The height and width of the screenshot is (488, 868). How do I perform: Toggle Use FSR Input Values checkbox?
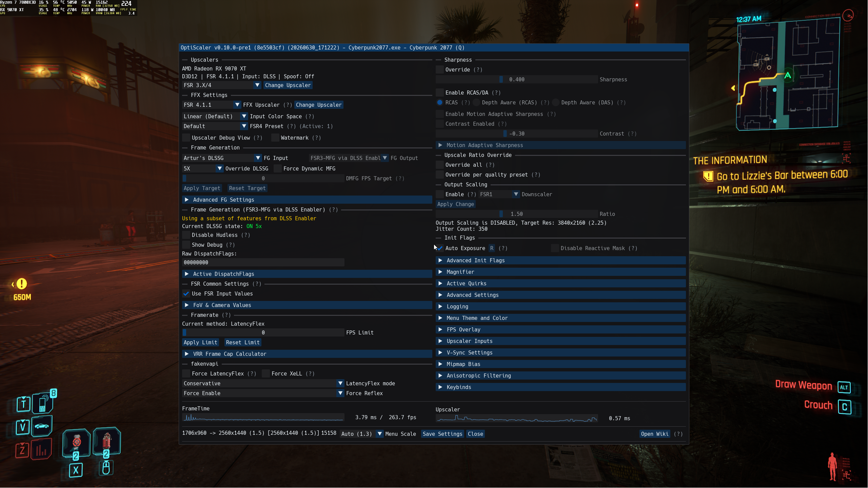[x=186, y=293]
